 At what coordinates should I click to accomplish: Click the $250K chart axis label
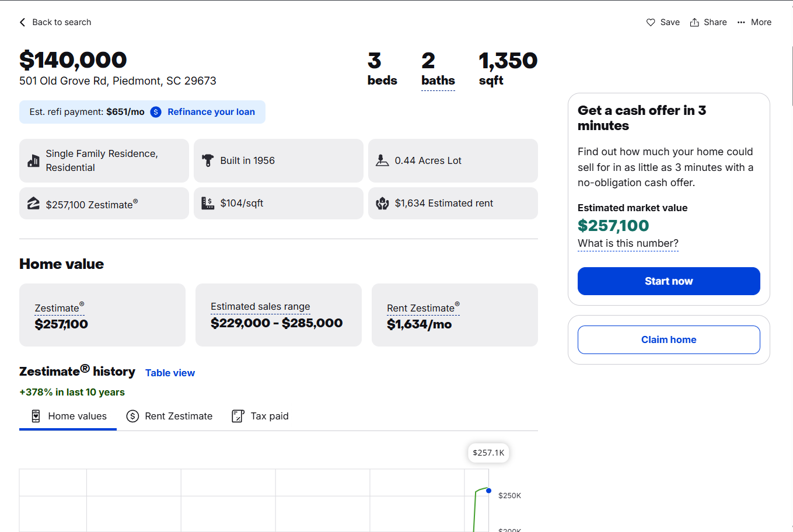tap(509, 496)
